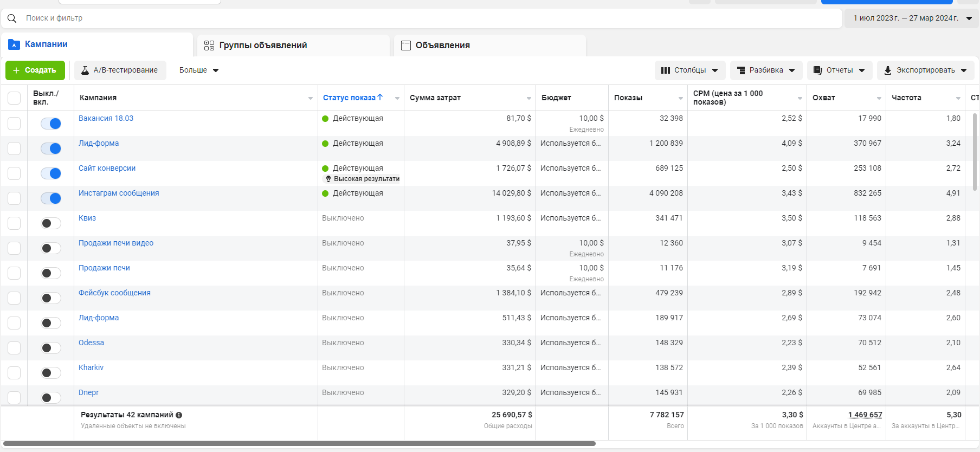This screenshot has width=980, height=452.
Task: Open the 'Фейсбук сообщения' campaign link
Action: click(x=114, y=293)
